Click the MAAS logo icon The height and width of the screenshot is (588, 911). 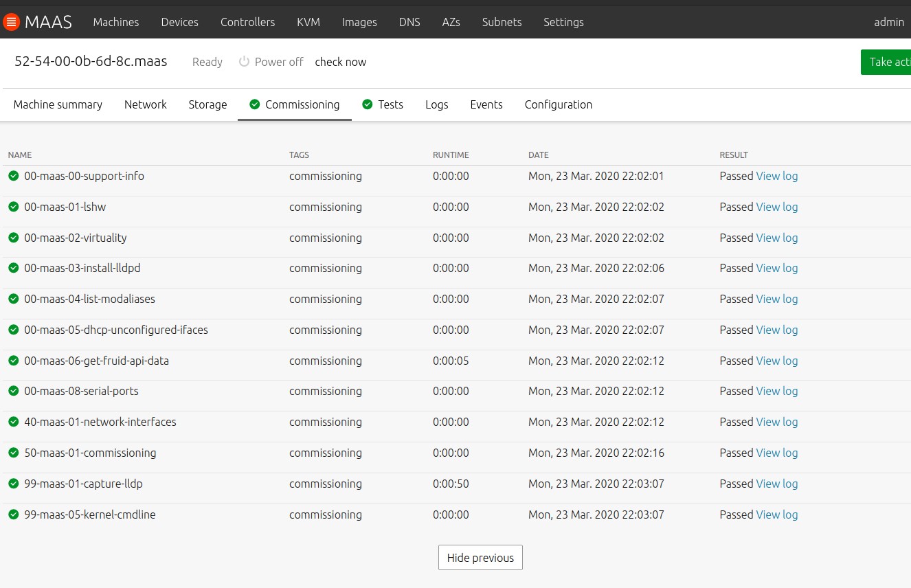(11, 22)
